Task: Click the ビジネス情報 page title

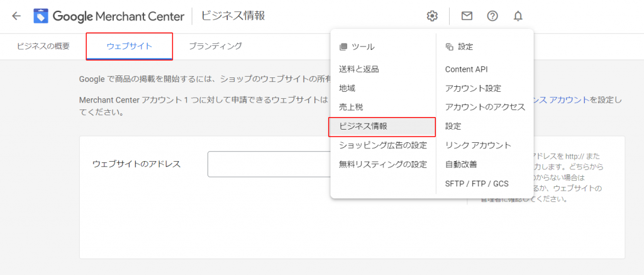Action: pyautogui.click(x=233, y=16)
